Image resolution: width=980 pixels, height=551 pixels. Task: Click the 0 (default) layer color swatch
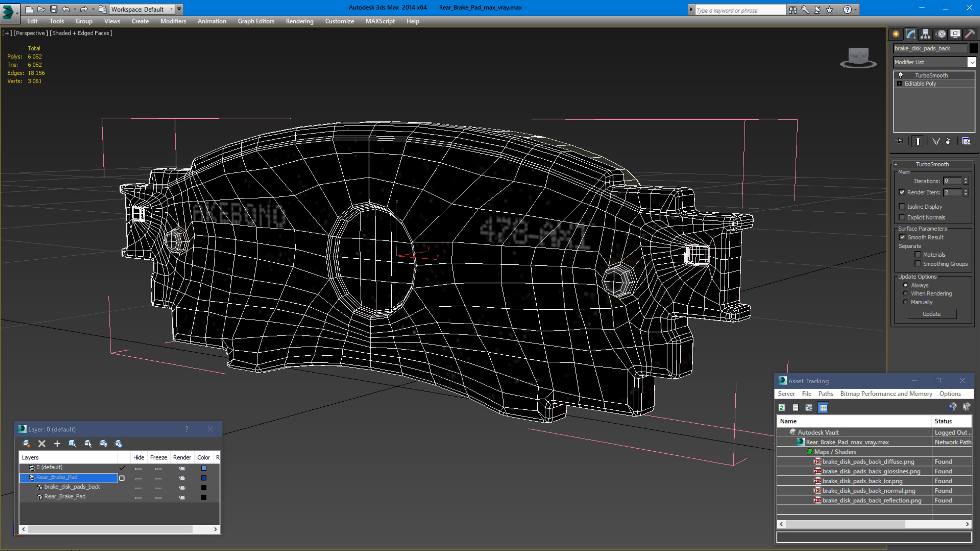pyautogui.click(x=204, y=468)
